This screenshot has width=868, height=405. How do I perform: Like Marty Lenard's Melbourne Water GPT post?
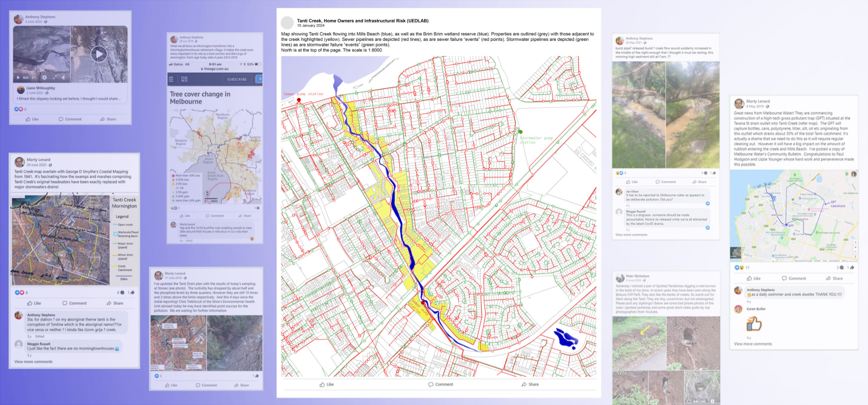pyautogui.click(x=753, y=278)
